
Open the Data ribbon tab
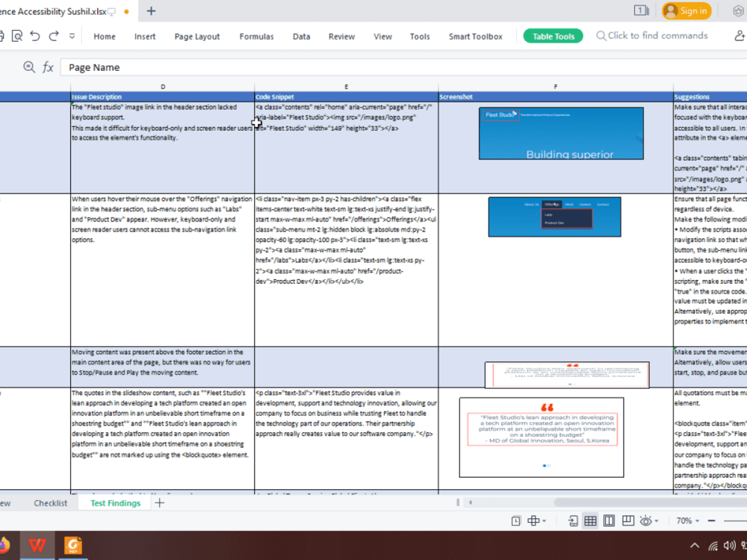coord(301,37)
